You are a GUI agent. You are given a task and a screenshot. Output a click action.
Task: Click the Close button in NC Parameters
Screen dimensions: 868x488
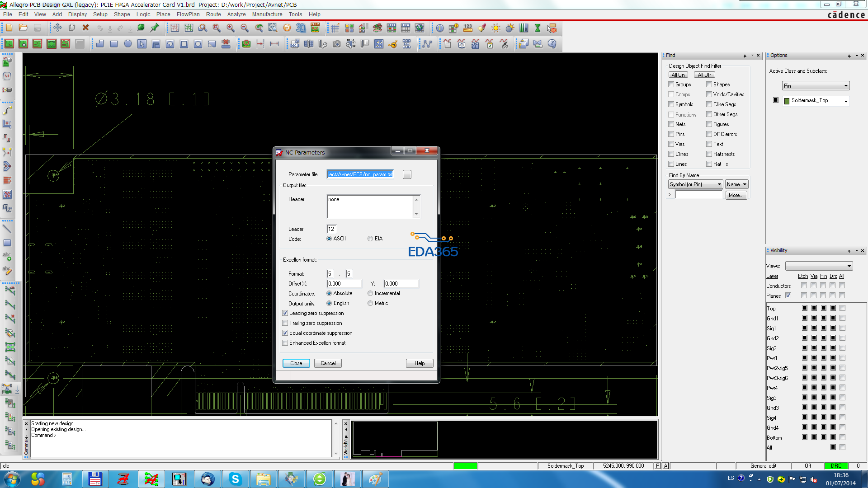[x=296, y=363]
